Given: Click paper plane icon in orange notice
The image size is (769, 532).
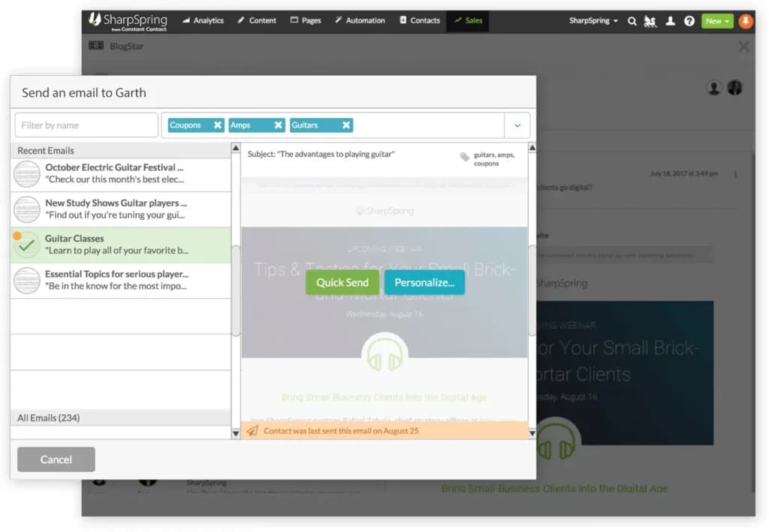Looking at the screenshot, I should pyautogui.click(x=252, y=431).
